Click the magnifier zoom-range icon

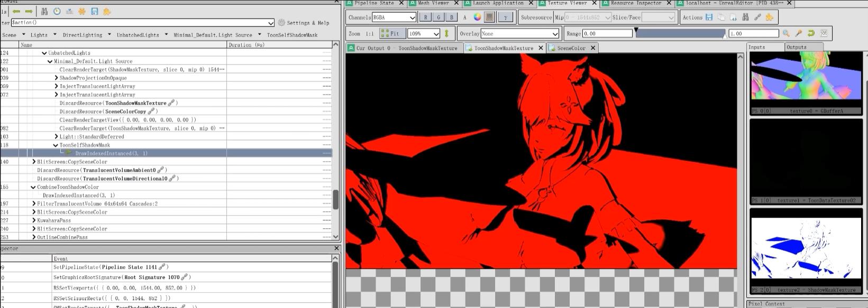coord(786,33)
